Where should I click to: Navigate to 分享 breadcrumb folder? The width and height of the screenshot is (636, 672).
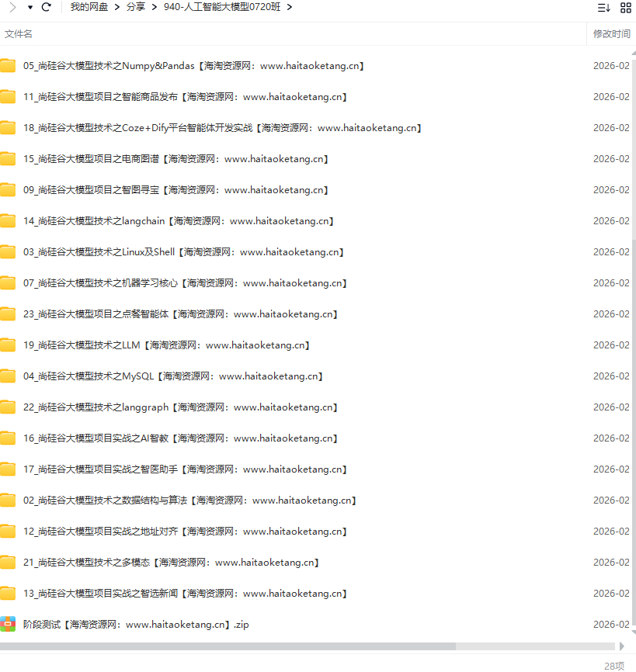[135, 7]
